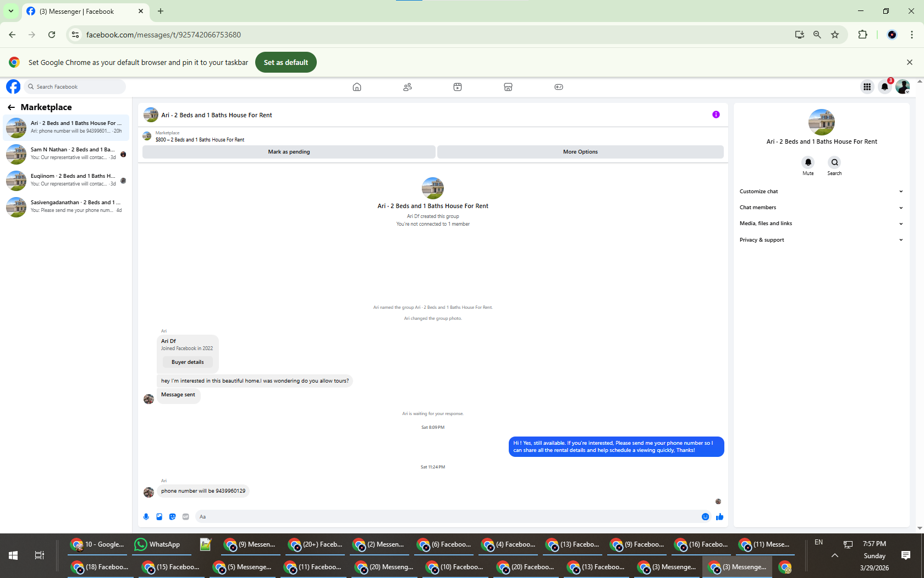The image size is (924, 578).
Task: Open Chrome tab search dropdown
Action: click(11, 11)
